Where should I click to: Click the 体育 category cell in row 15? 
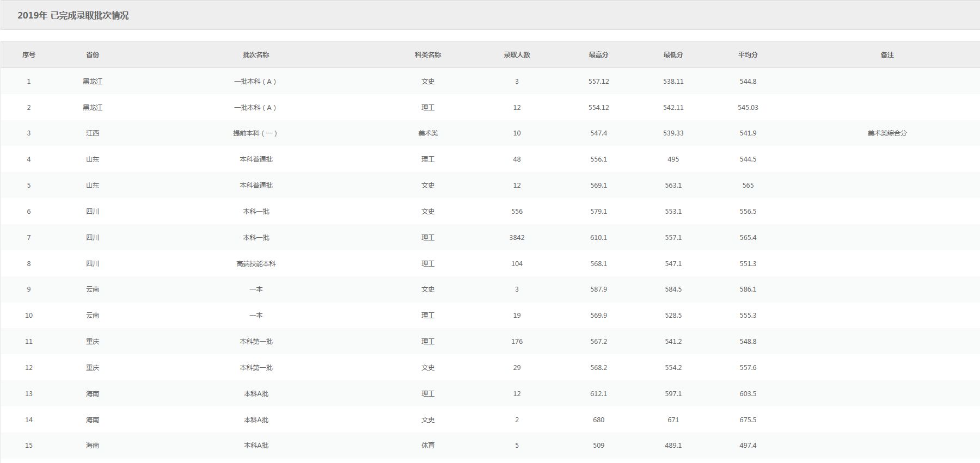pos(428,446)
